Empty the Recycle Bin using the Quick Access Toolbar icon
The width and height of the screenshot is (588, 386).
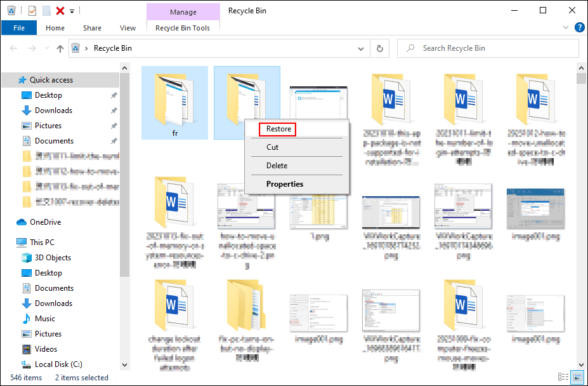pyautogui.click(x=11, y=10)
